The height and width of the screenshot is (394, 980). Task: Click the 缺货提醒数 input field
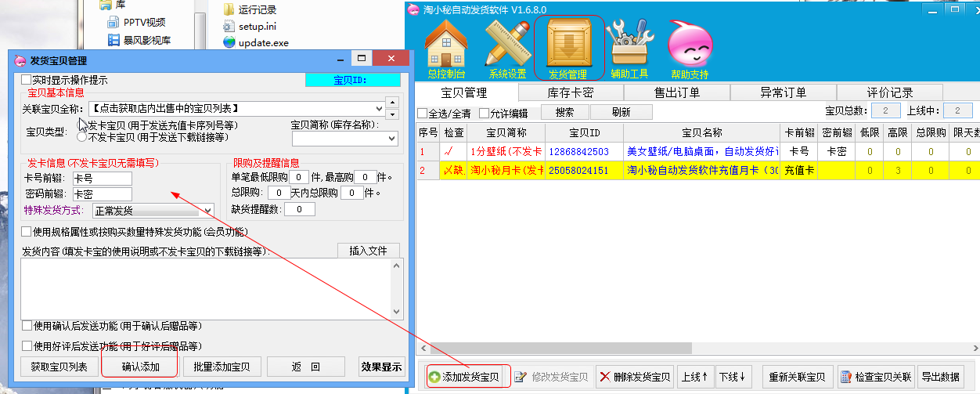[x=300, y=209]
